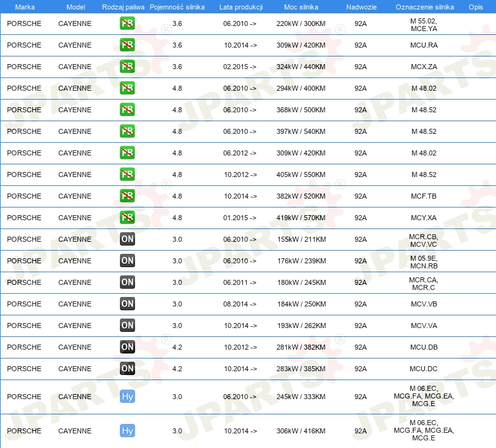
Task: Click the petrol icon in the MCU.RA row
Action: pyautogui.click(x=127, y=45)
